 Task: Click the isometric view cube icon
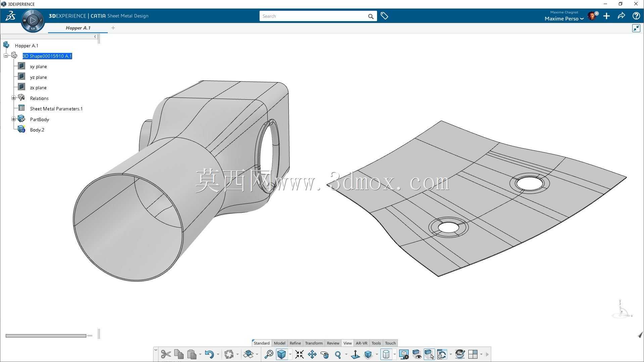click(368, 354)
